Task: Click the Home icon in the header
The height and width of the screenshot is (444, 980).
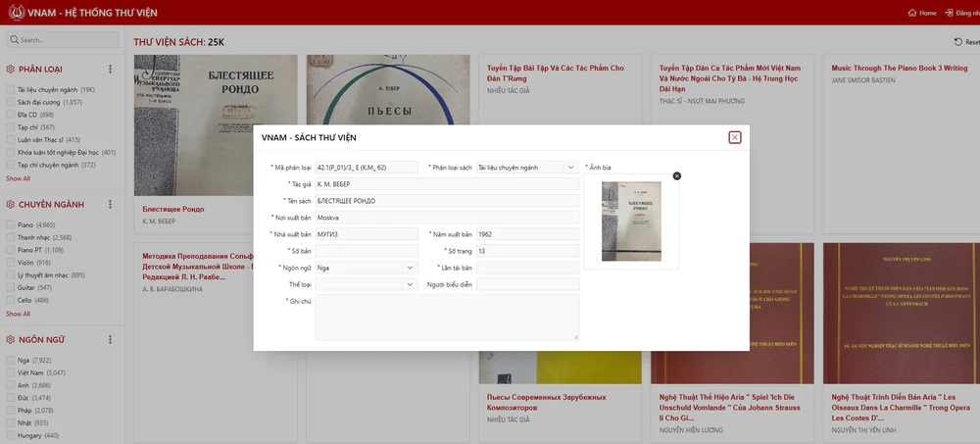Action: (x=911, y=13)
